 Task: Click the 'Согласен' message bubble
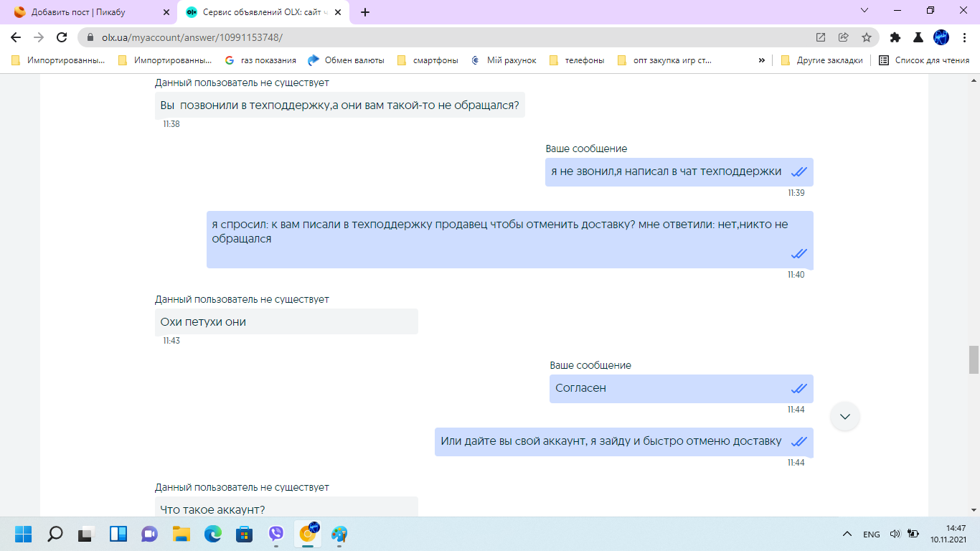[682, 388]
